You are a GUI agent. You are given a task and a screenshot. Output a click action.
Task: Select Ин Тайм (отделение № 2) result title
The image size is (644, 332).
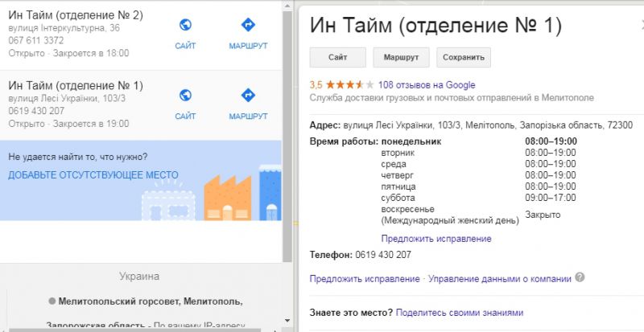pyautogui.click(x=76, y=15)
